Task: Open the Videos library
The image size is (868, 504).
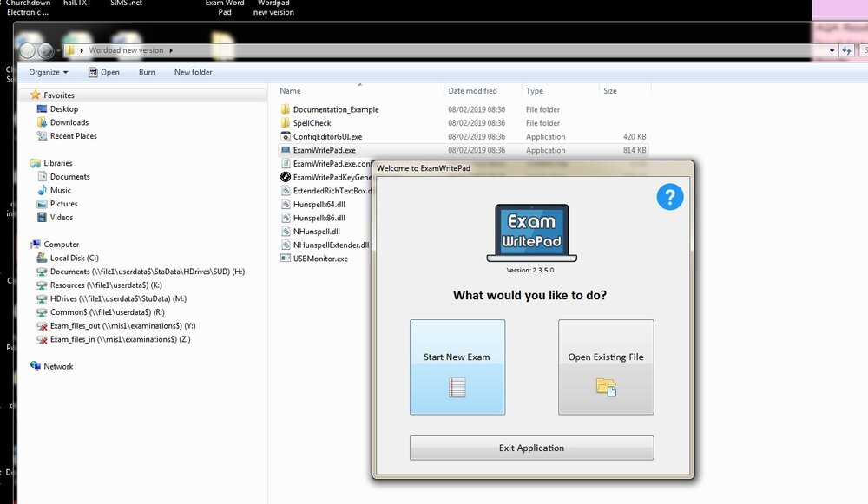Action: click(62, 218)
